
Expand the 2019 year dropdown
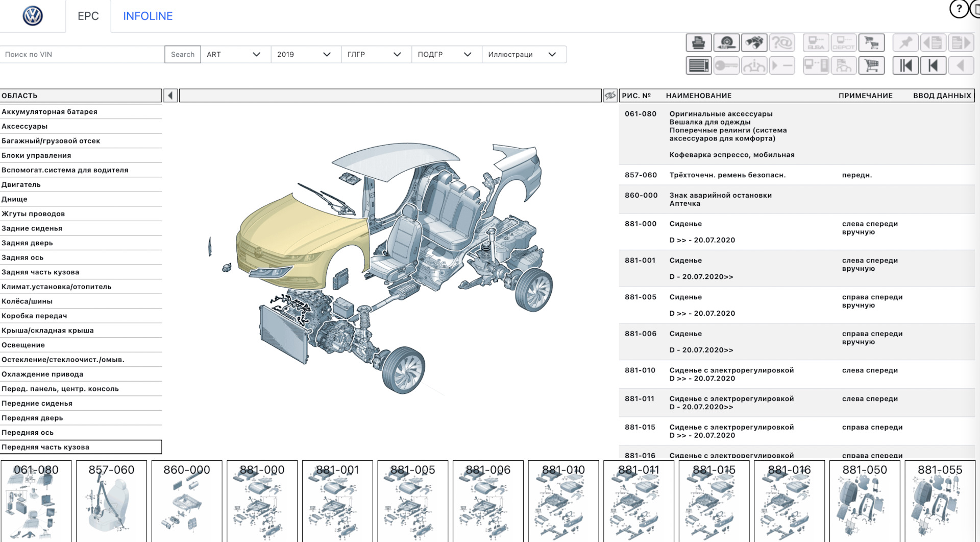[305, 55]
